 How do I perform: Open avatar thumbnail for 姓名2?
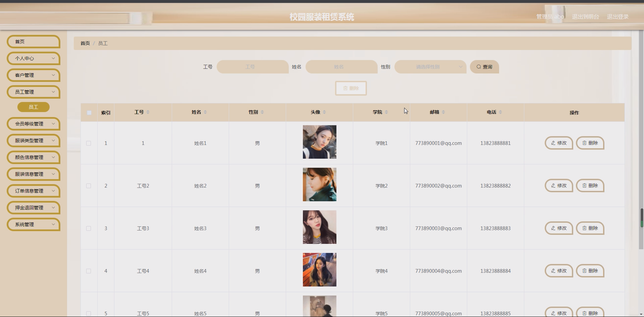point(319,184)
